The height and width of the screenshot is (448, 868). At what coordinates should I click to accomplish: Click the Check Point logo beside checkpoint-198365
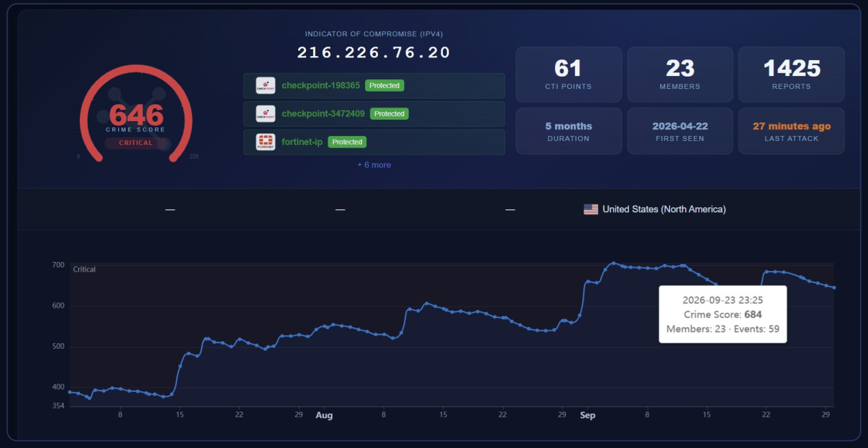265,85
